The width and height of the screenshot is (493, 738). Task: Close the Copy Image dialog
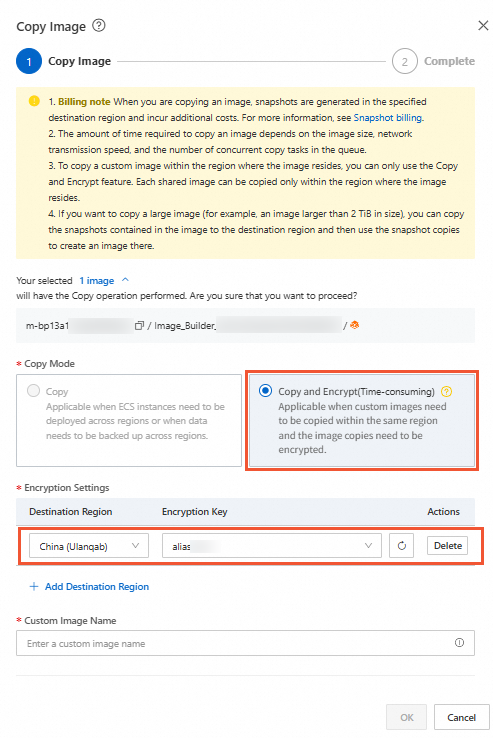coord(483,25)
